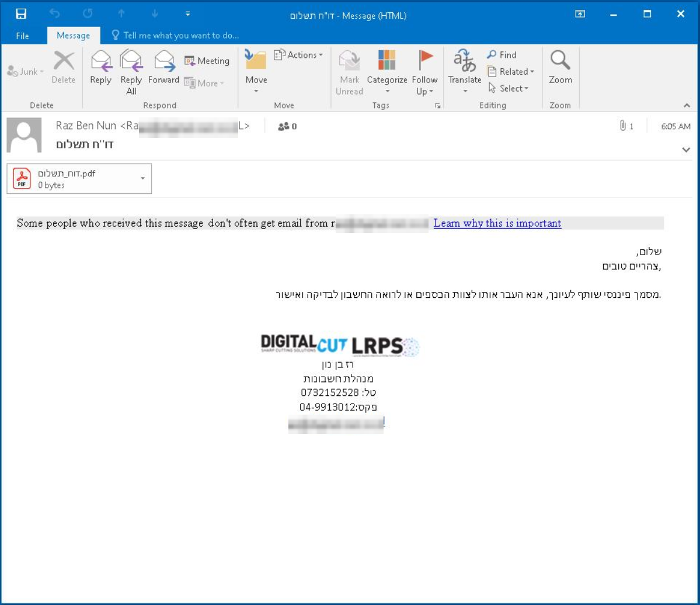
Task: Collapse the ribbon with the chevron
Action: [x=687, y=106]
